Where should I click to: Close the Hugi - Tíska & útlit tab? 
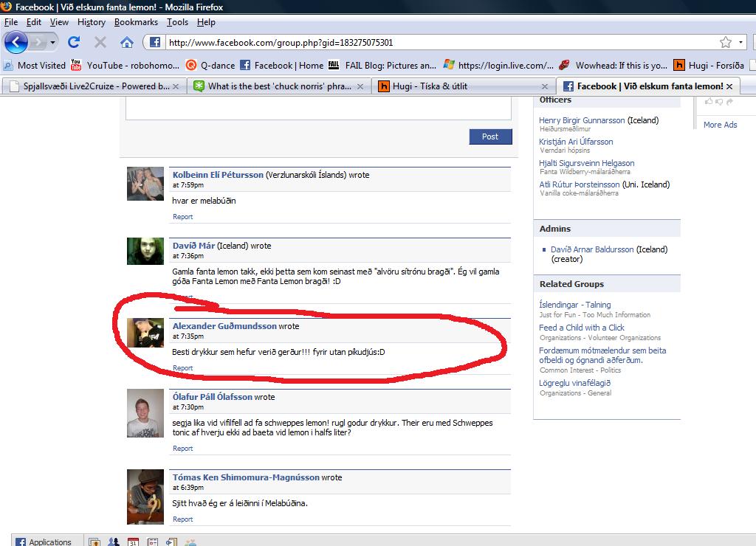[x=545, y=86]
